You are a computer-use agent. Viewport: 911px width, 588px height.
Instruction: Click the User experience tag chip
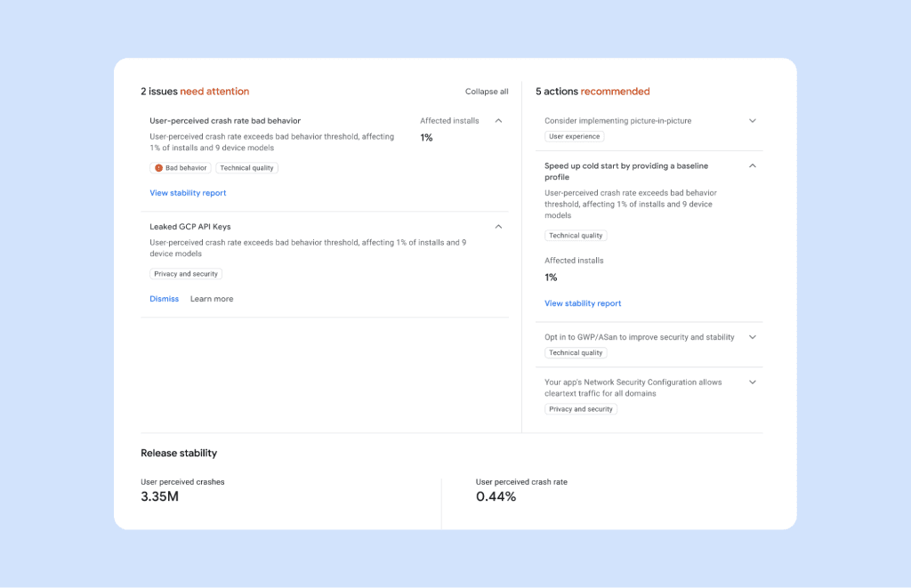coord(574,136)
